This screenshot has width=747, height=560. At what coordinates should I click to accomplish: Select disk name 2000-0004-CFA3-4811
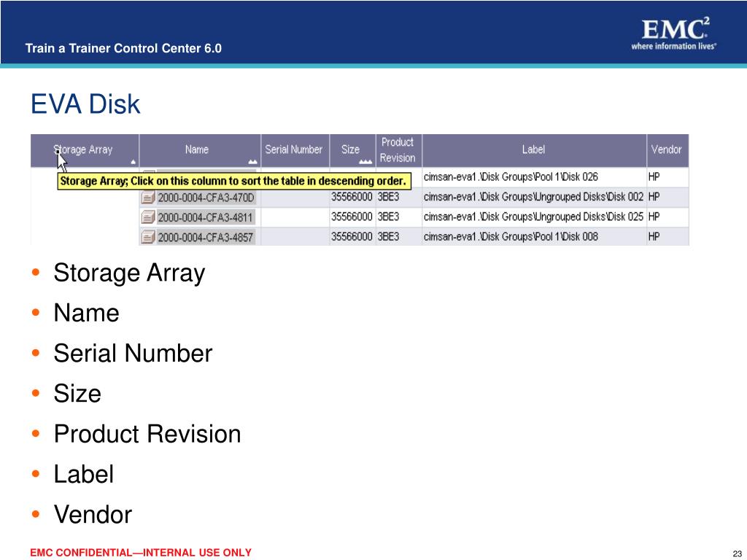click(205, 217)
